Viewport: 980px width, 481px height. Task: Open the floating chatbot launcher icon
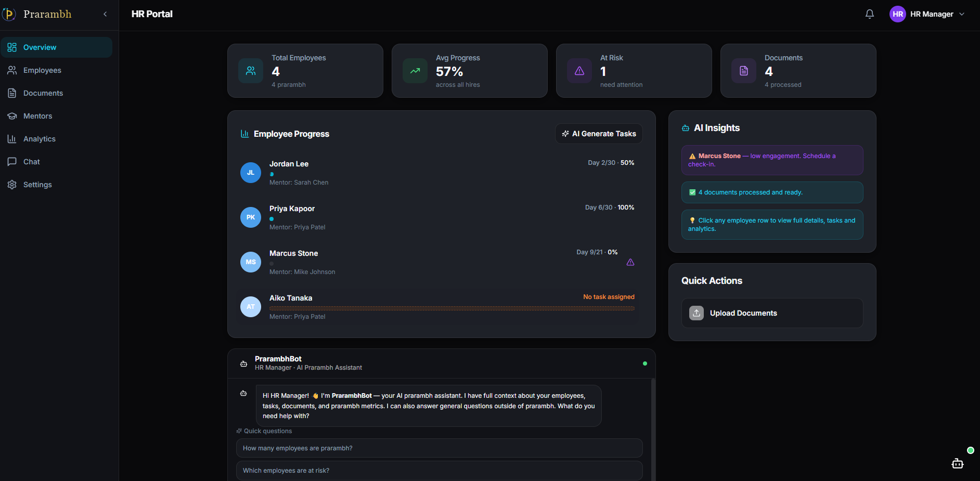coord(958,463)
